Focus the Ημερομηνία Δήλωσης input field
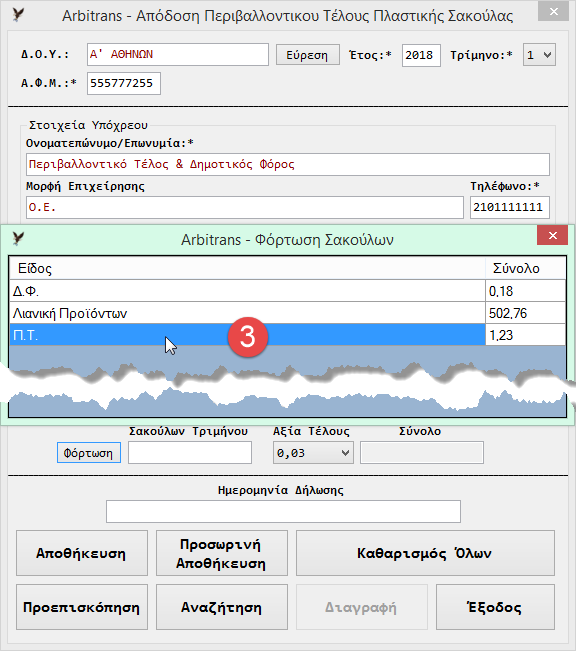The width and height of the screenshot is (576, 651). (x=283, y=512)
